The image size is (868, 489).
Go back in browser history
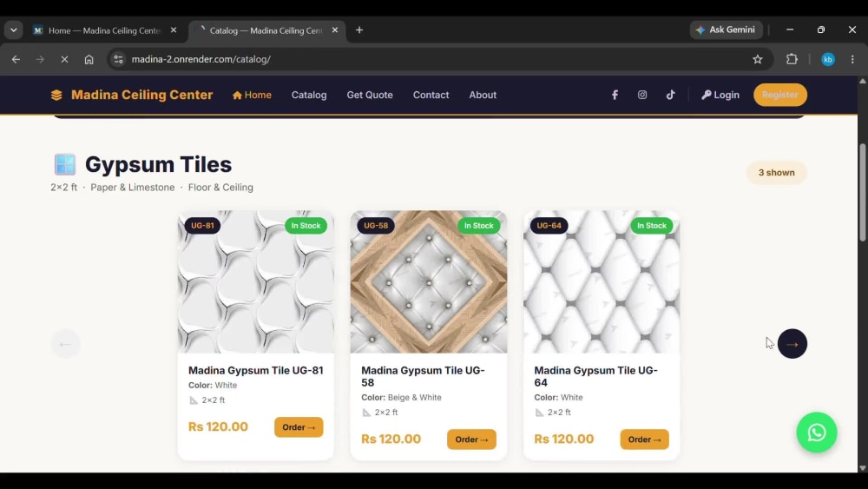tap(16, 59)
